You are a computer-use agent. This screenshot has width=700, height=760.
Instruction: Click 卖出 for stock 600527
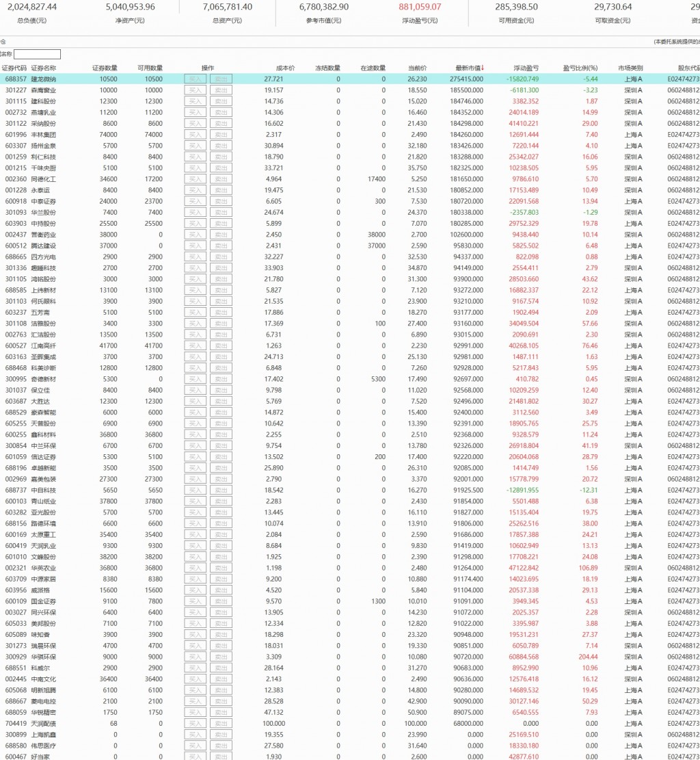tap(221, 345)
